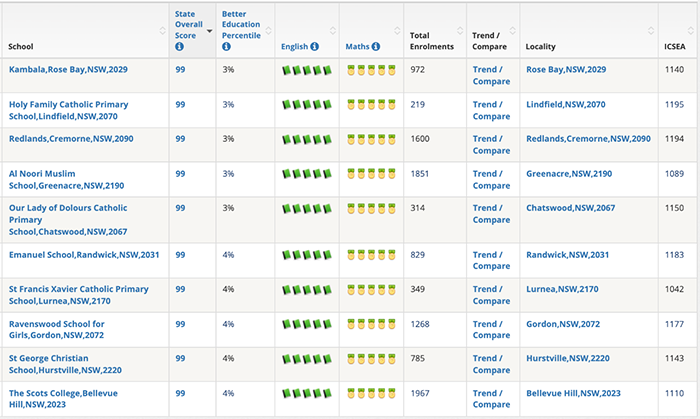Open Our Lady of Dolours school link
This screenshot has width=700, height=419.
[68, 220]
